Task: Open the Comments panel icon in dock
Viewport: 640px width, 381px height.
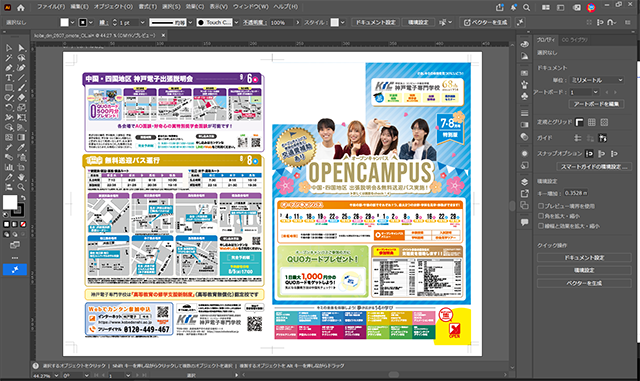Action: tap(524, 222)
